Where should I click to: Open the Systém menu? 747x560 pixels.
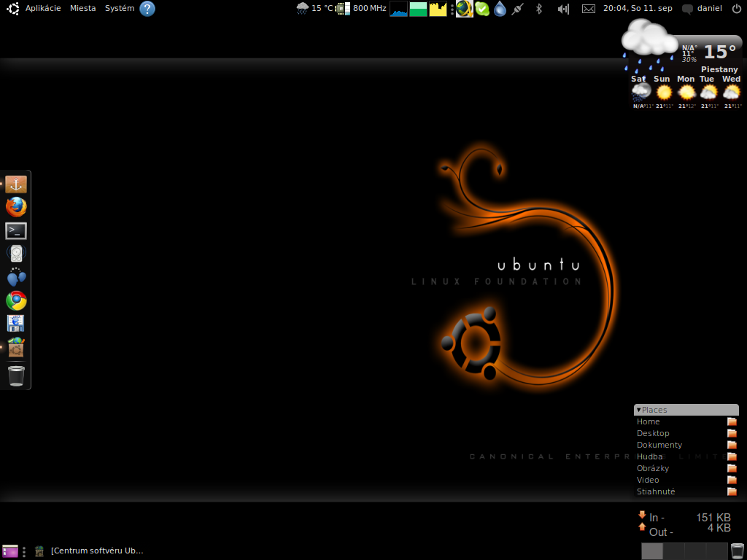[x=120, y=8]
